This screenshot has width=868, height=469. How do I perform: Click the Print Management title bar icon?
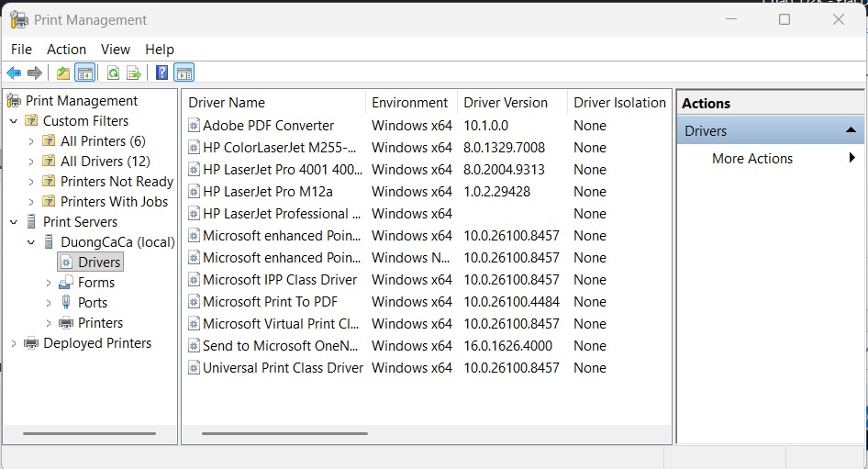[x=19, y=20]
